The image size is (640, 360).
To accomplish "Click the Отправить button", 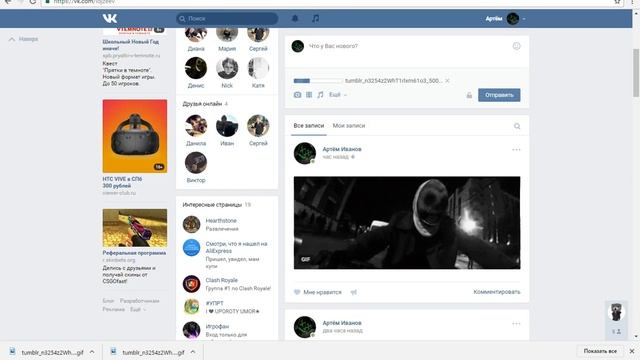I will pos(499,95).
